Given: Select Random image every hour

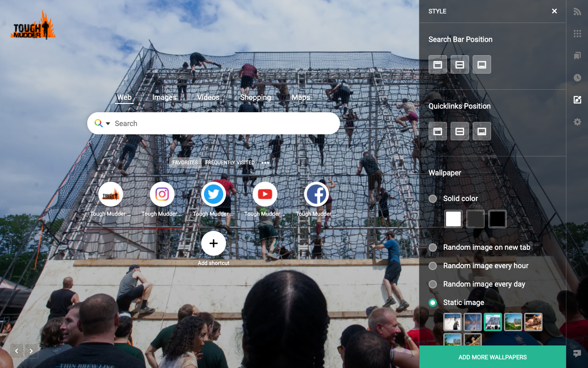Looking at the screenshot, I should (433, 266).
